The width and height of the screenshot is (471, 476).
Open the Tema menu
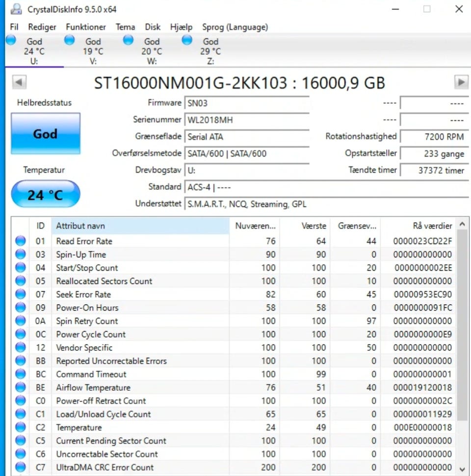125,27
